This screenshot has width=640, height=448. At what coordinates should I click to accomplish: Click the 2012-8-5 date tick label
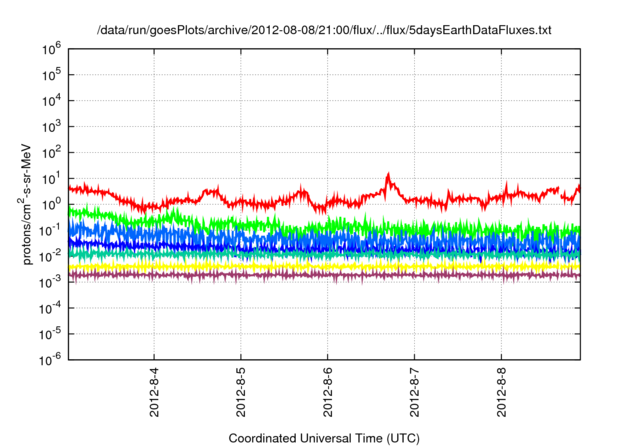click(241, 392)
